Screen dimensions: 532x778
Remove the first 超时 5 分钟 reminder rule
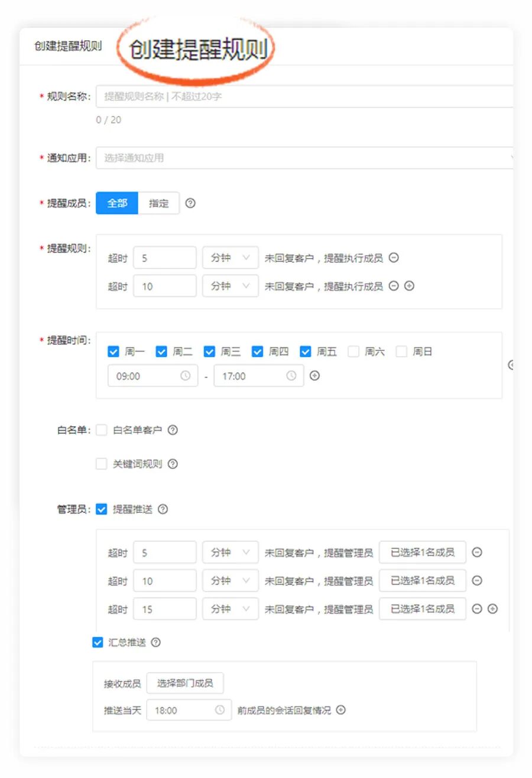click(x=394, y=258)
